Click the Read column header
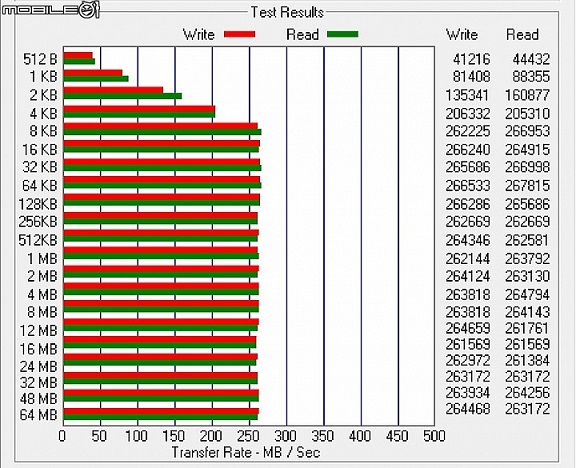The height and width of the screenshot is (468, 576). point(522,35)
